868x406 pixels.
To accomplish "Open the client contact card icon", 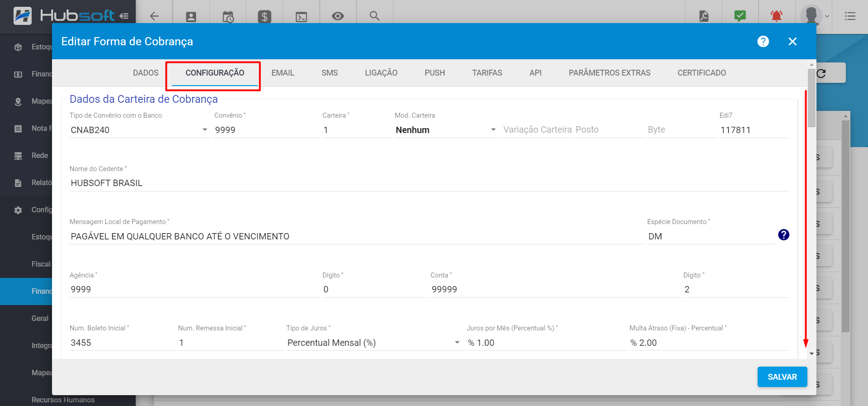I will click(x=191, y=17).
